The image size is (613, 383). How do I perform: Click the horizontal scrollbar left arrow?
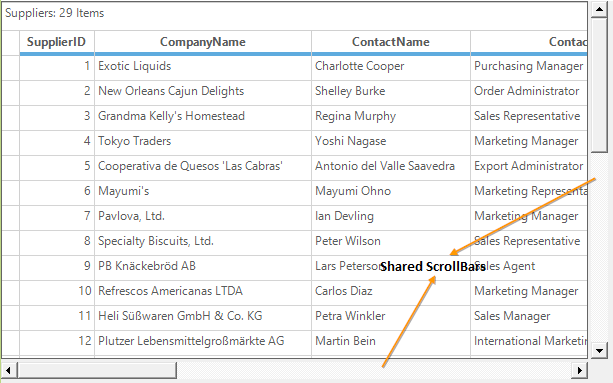(x=9, y=369)
